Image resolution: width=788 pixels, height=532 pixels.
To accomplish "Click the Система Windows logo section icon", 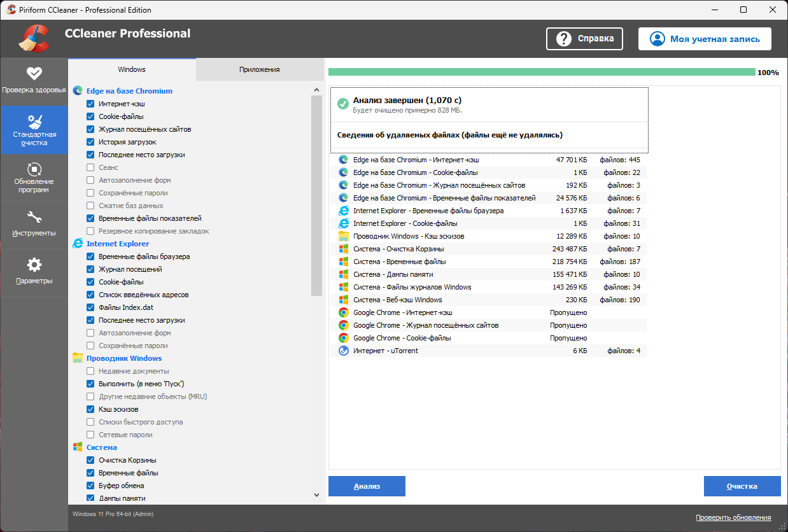I will [78, 447].
